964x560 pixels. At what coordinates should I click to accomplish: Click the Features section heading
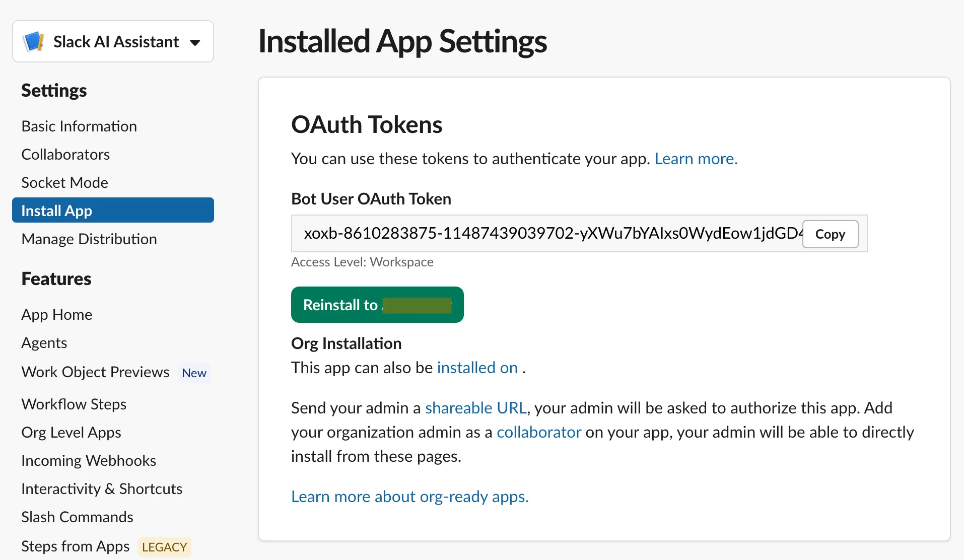tap(56, 278)
